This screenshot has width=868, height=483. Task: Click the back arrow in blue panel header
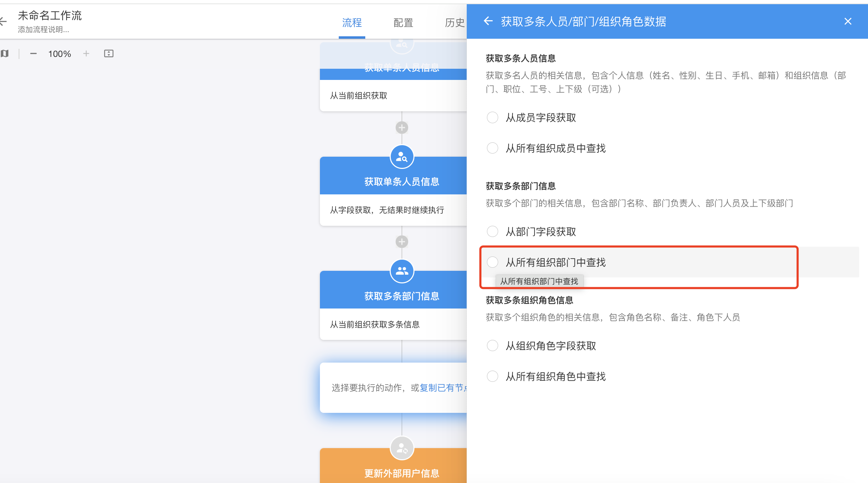click(x=488, y=21)
